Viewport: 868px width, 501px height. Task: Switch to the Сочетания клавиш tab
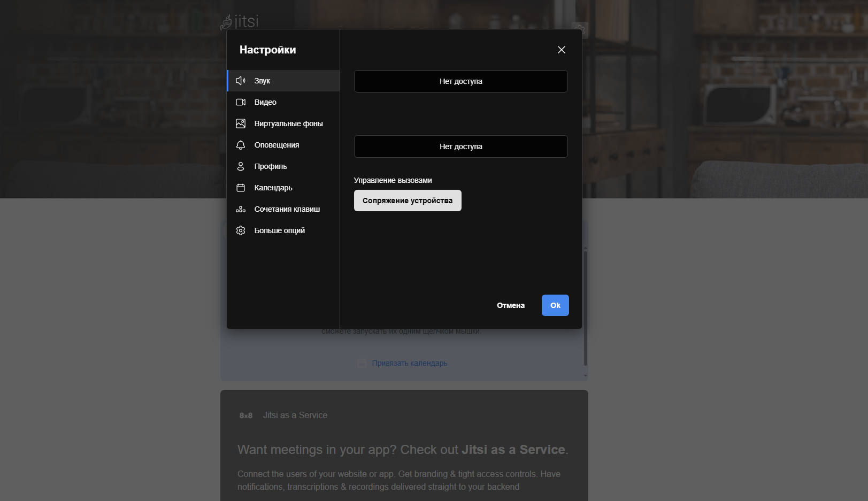coord(287,209)
